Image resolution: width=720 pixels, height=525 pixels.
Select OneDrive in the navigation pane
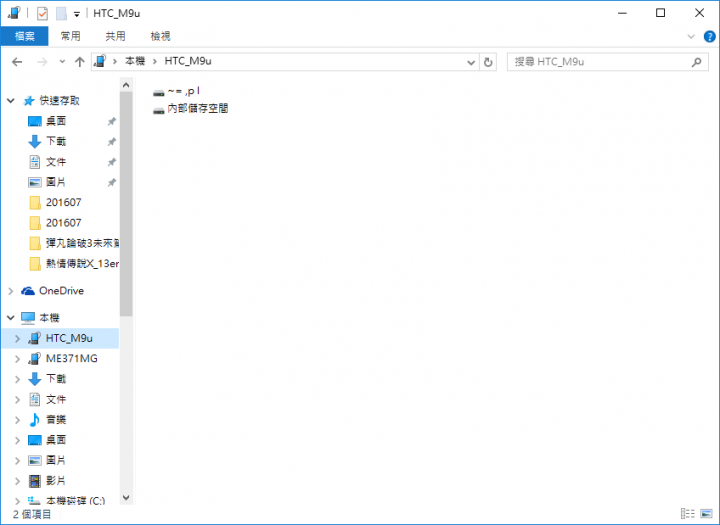point(61,291)
